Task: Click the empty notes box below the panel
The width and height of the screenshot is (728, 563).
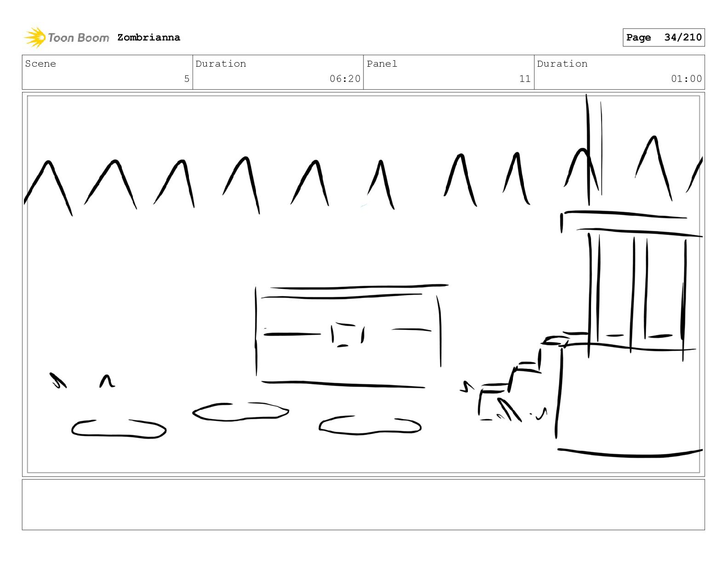Action: click(x=364, y=505)
